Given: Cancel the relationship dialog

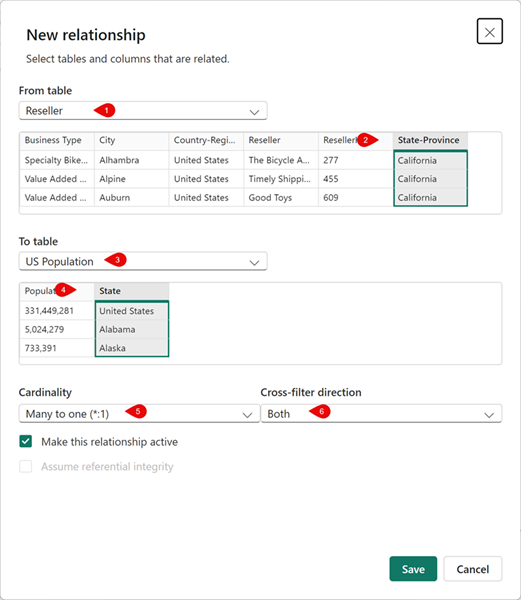Looking at the screenshot, I should (472, 569).
